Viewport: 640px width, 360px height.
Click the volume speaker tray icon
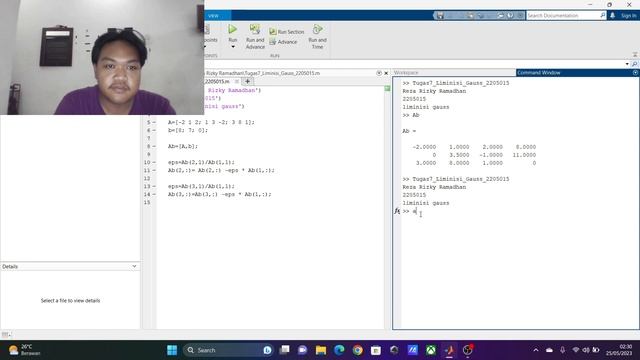pyautogui.click(x=586, y=350)
